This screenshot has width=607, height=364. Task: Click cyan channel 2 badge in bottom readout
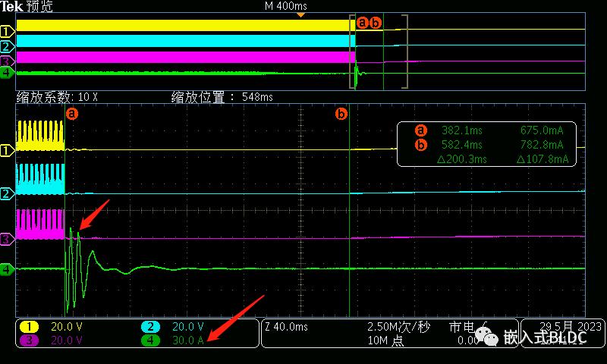150,327
